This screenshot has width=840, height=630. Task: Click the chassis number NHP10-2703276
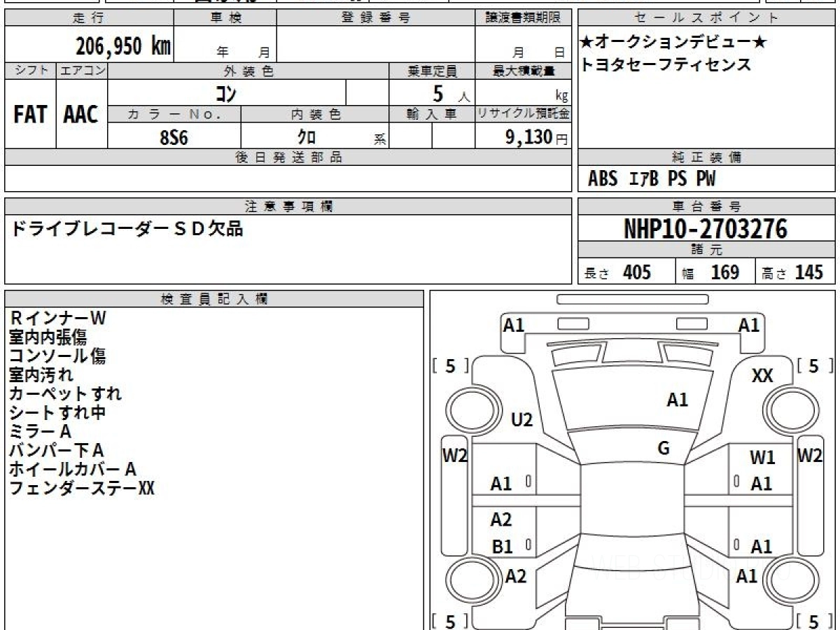706,228
